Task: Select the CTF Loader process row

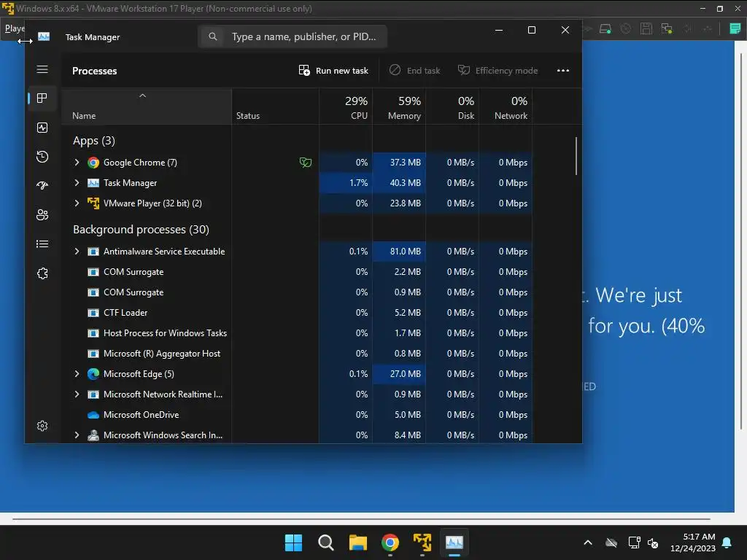Action: (297, 313)
